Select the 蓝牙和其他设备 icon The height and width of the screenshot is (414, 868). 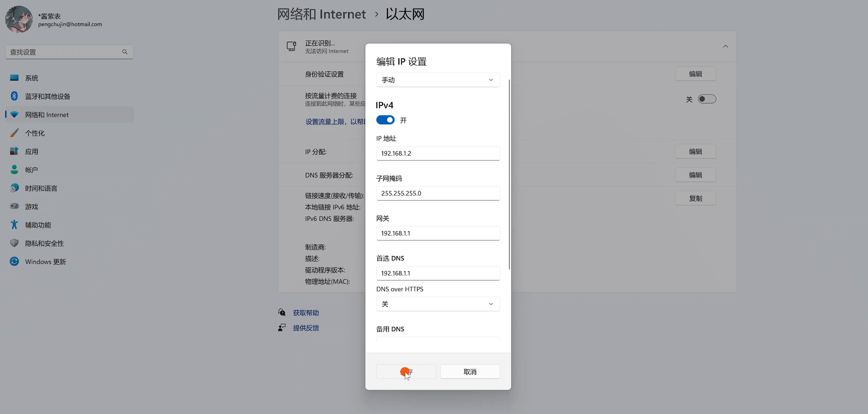pos(14,96)
